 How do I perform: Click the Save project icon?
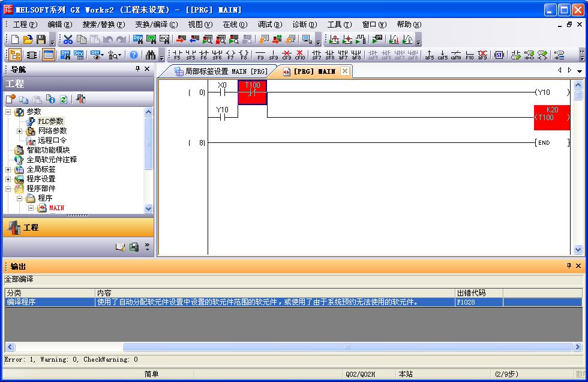pos(41,40)
